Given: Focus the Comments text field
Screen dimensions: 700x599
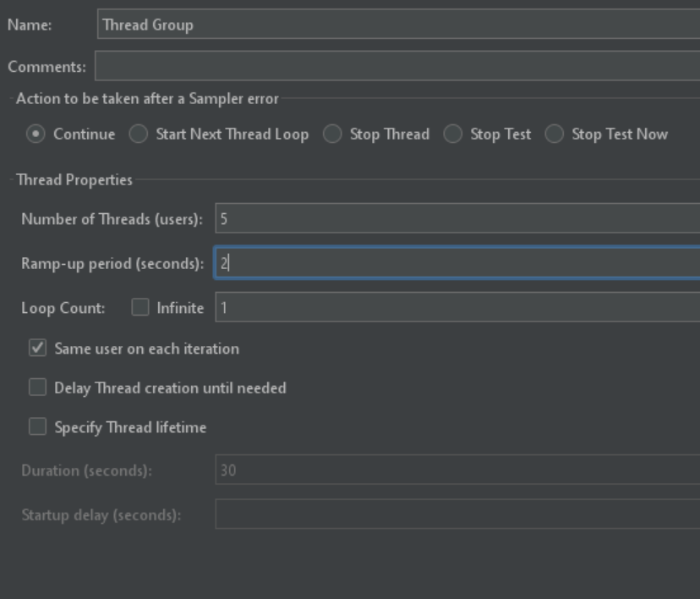Looking at the screenshot, I should [397, 66].
